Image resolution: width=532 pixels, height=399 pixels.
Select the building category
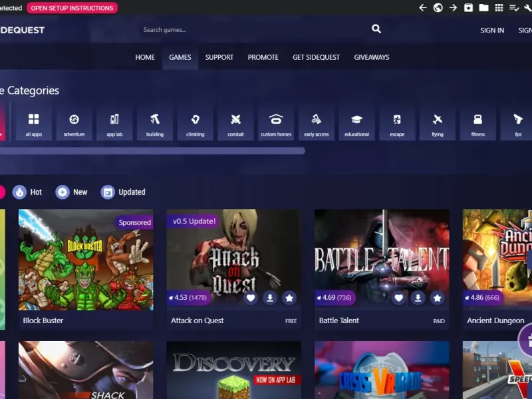[155, 122]
